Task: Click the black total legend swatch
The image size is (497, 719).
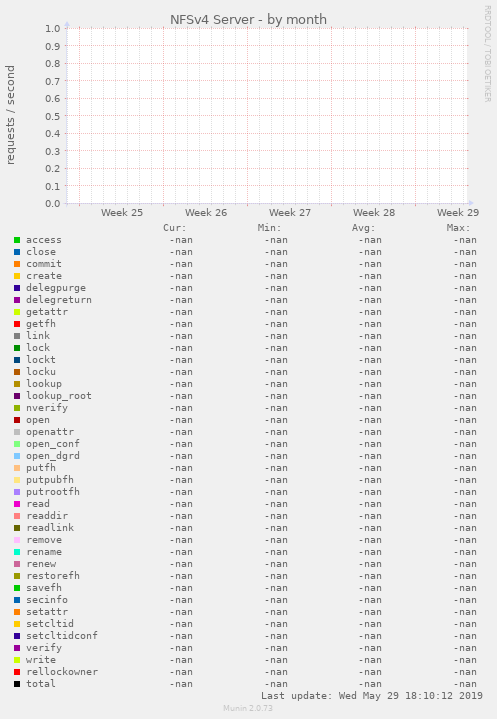Action: [x=17, y=684]
